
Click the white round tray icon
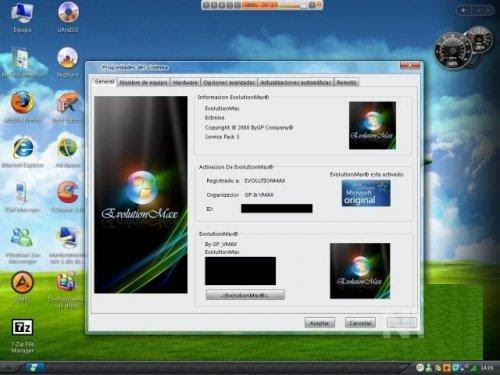click(420, 368)
